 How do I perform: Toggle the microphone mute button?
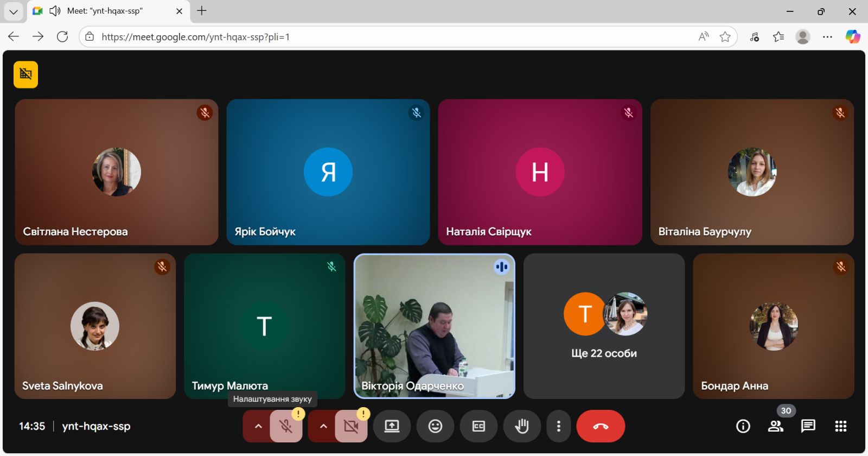click(x=286, y=426)
